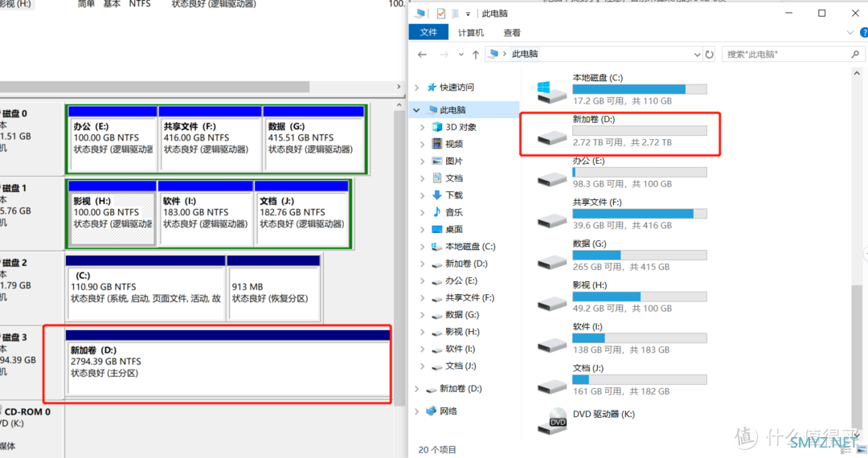Click the 视频 folder icon in the navigation tree
Image resolution: width=868 pixels, height=458 pixels.
[x=436, y=144]
